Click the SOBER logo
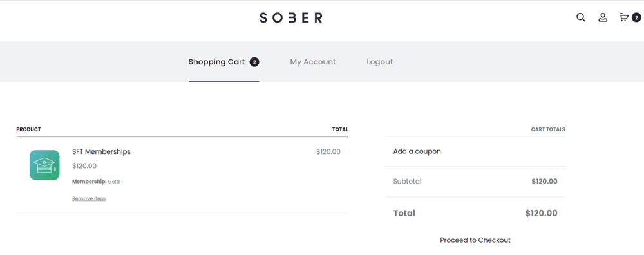 [x=291, y=17]
